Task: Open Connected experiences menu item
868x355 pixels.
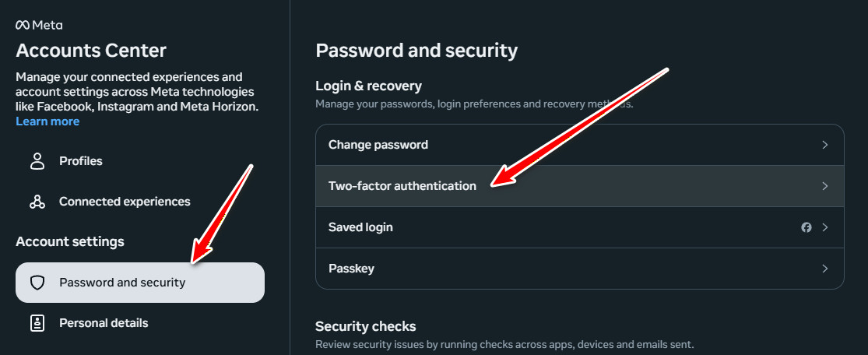Action: 125,202
